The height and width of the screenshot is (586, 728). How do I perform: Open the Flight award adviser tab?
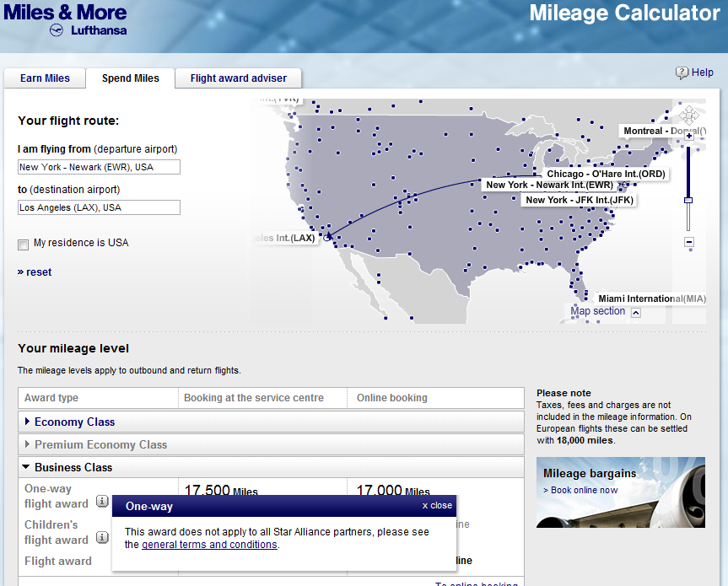click(x=238, y=78)
